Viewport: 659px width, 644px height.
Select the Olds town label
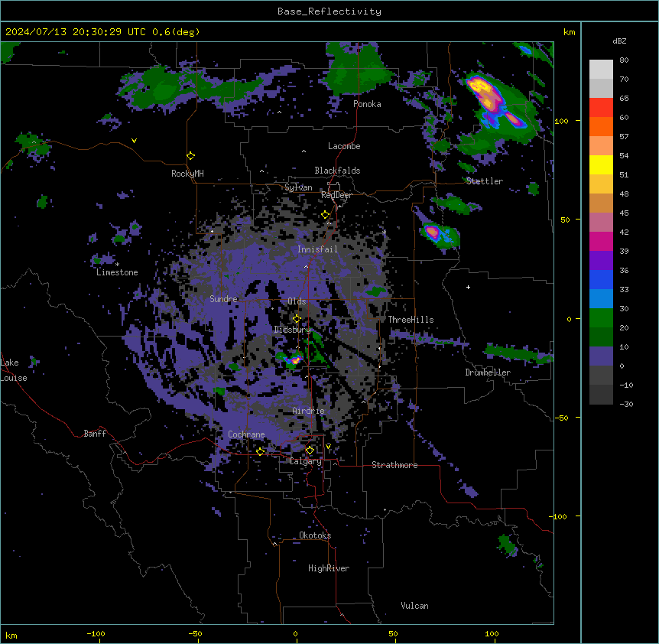pos(297,301)
